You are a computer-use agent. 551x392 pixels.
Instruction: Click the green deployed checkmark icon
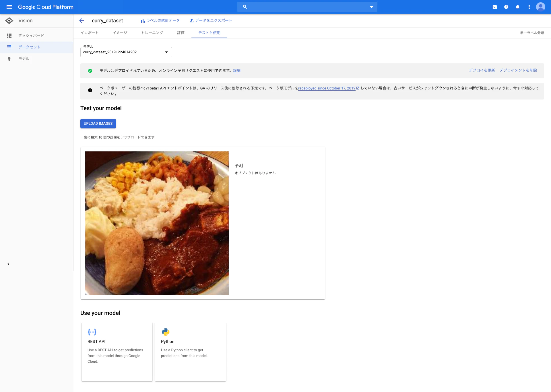pyautogui.click(x=90, y=71)
